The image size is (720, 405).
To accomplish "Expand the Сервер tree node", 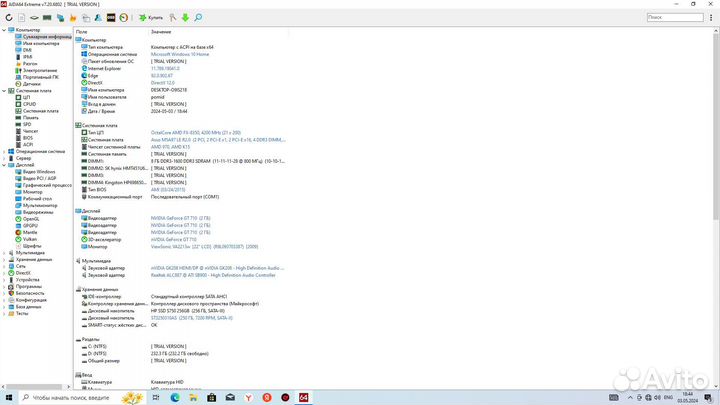I will (4, 156).
